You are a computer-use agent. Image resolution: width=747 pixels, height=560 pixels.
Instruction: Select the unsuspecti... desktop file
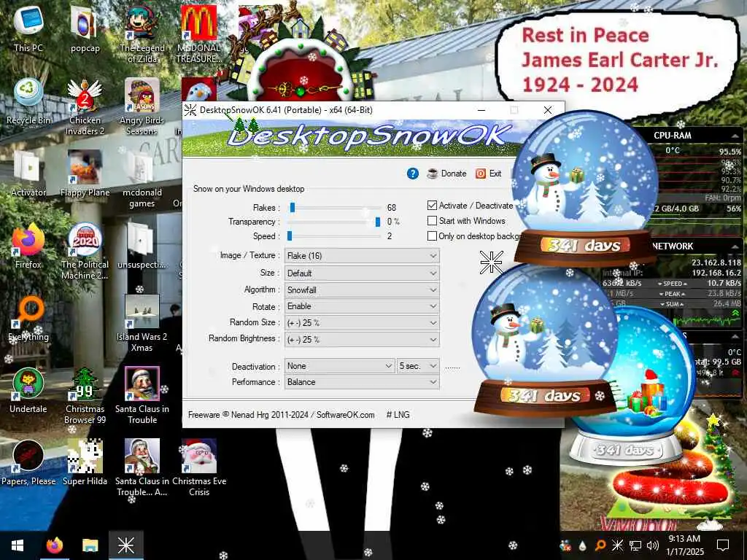[x=142, y=246]
